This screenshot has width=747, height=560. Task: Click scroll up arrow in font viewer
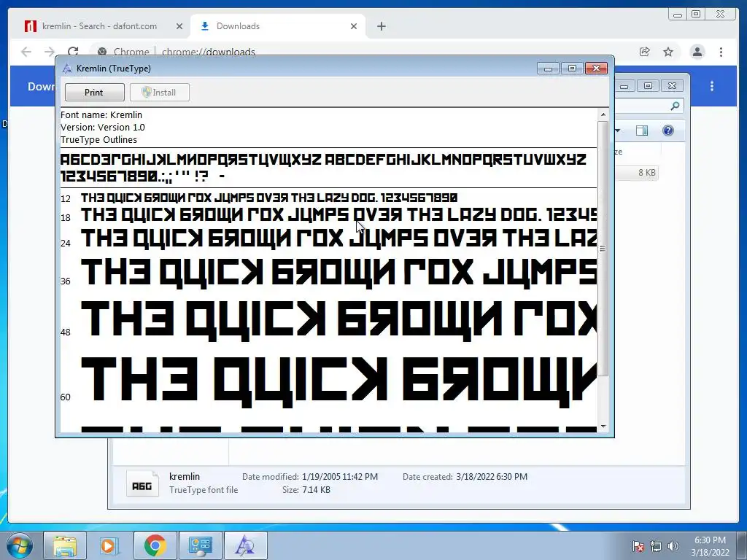point(603,114)
